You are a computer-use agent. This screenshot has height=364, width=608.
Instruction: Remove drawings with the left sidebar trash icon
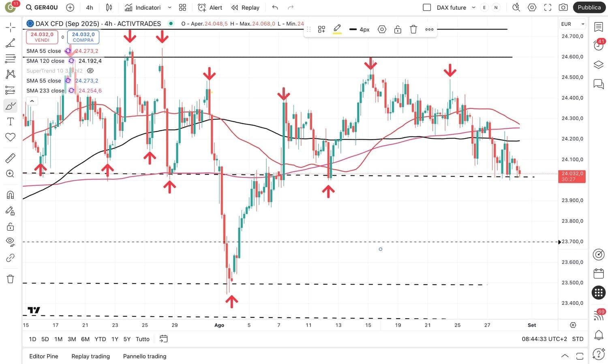click(x=11, y=279)
